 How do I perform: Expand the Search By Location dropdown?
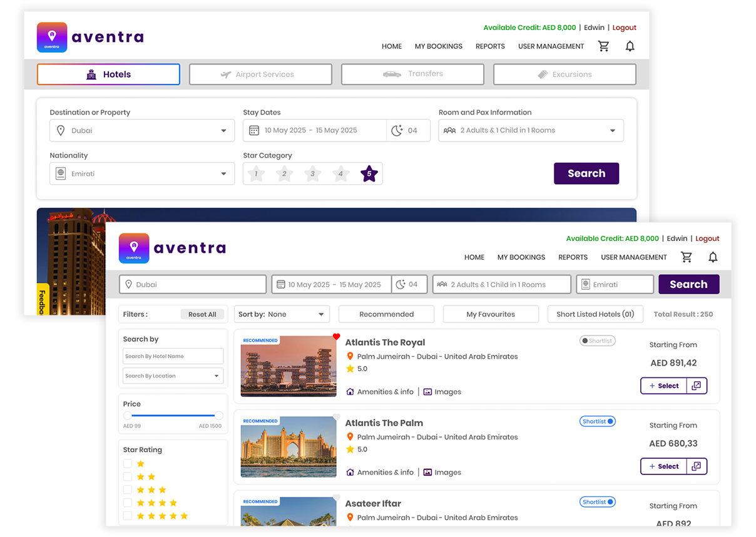coord(217,376)
